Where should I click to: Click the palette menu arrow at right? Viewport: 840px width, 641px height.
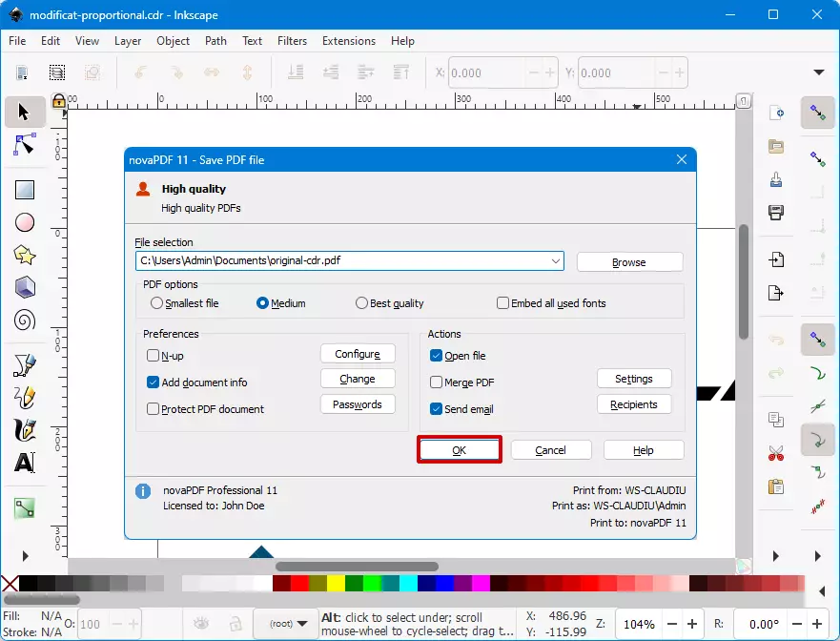click(x=822, y=591)
